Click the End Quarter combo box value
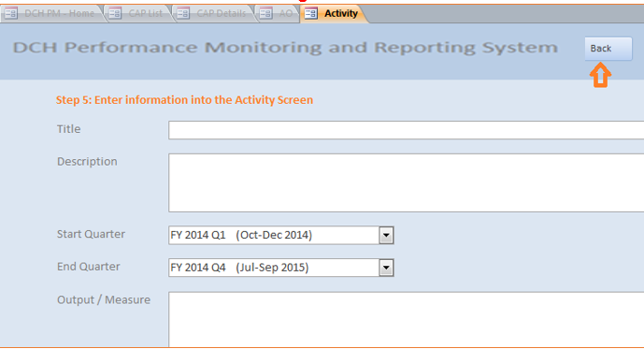Image resolution: width=644 pixels, height=349 pixels. coord(274,268)
